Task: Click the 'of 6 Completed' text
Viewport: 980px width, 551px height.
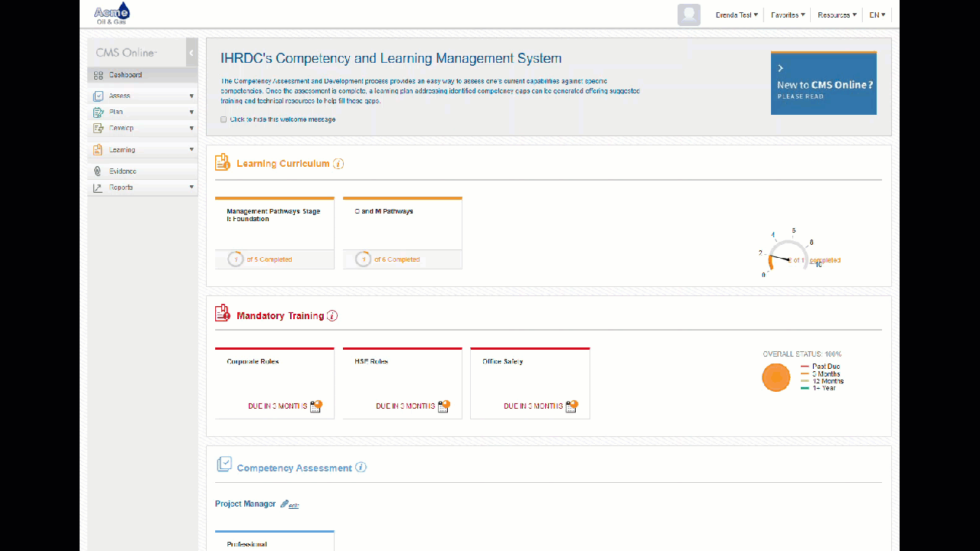Action: [397, 259]
